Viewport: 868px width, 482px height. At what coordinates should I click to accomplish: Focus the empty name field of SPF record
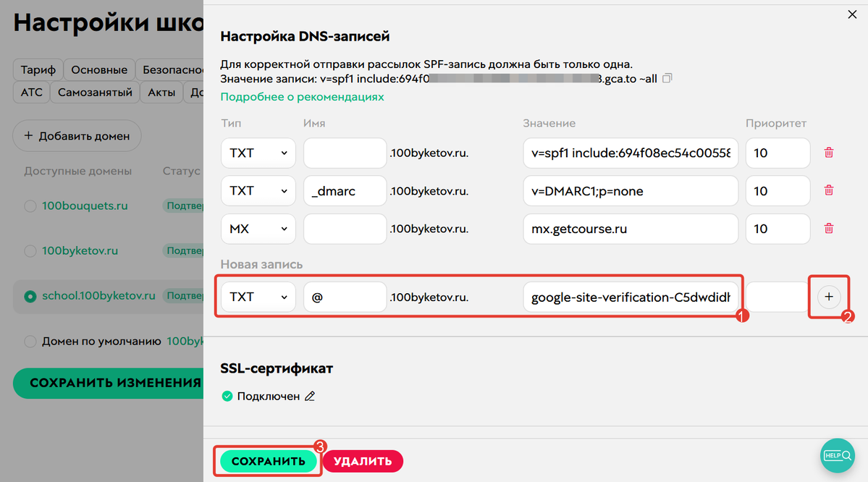[x=345, y=153]
